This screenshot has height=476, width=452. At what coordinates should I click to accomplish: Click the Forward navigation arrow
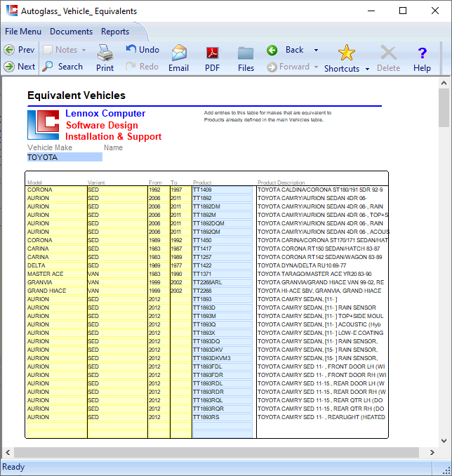pyautogui.click(x=288, y=67)
